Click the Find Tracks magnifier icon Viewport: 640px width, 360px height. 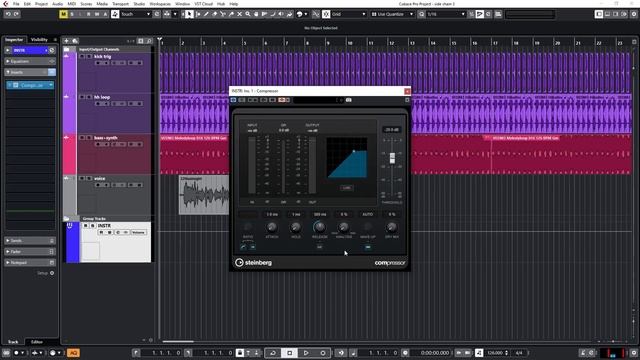[149, 41]
